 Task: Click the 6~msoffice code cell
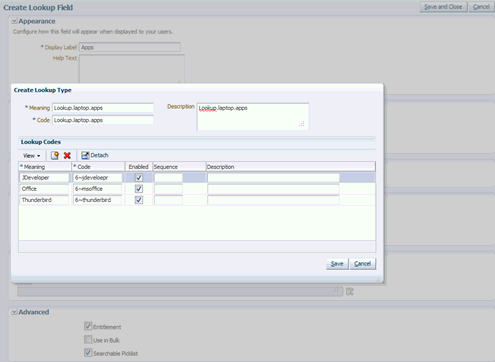98,189
